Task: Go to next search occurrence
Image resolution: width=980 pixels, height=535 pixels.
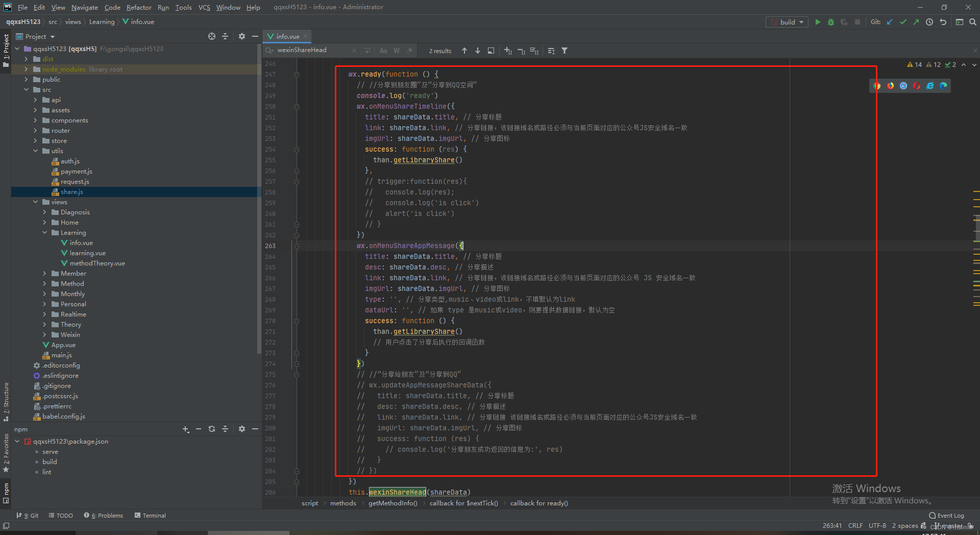Action: (478, 51)
